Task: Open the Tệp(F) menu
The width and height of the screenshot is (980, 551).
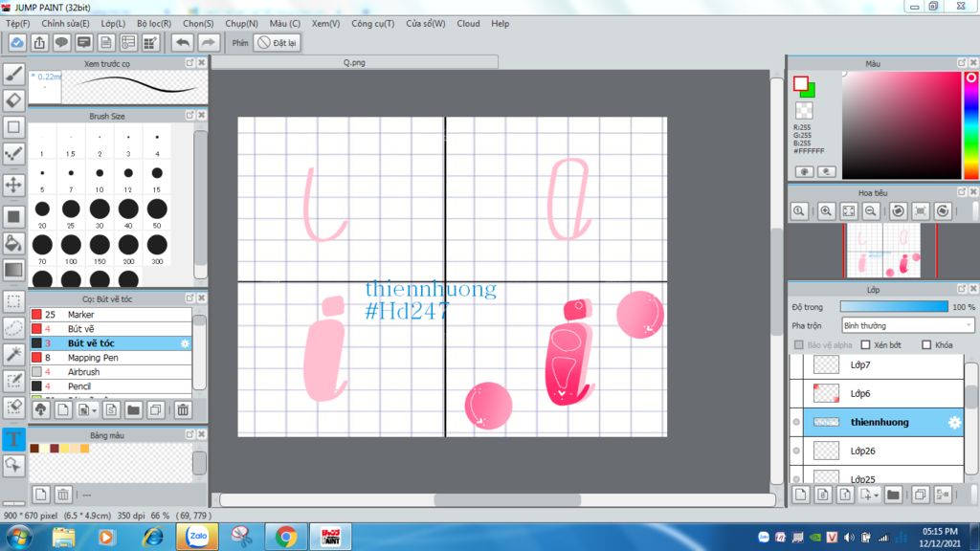Action: (x=17, y=23)
